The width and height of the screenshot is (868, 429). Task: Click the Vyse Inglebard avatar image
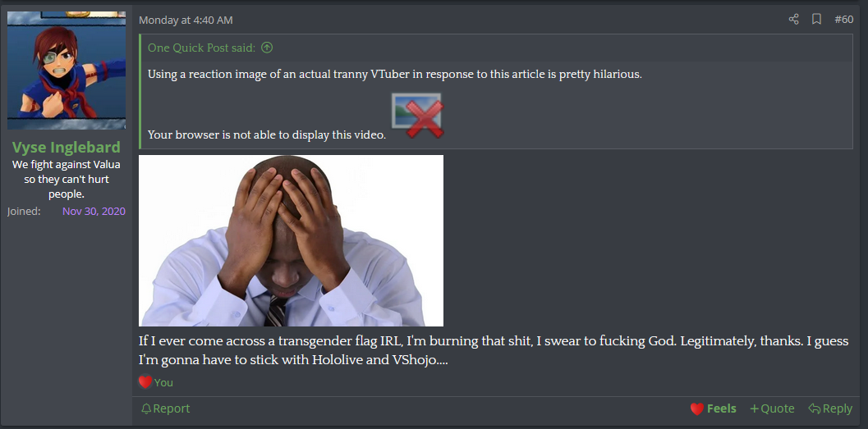pos(67,71)
